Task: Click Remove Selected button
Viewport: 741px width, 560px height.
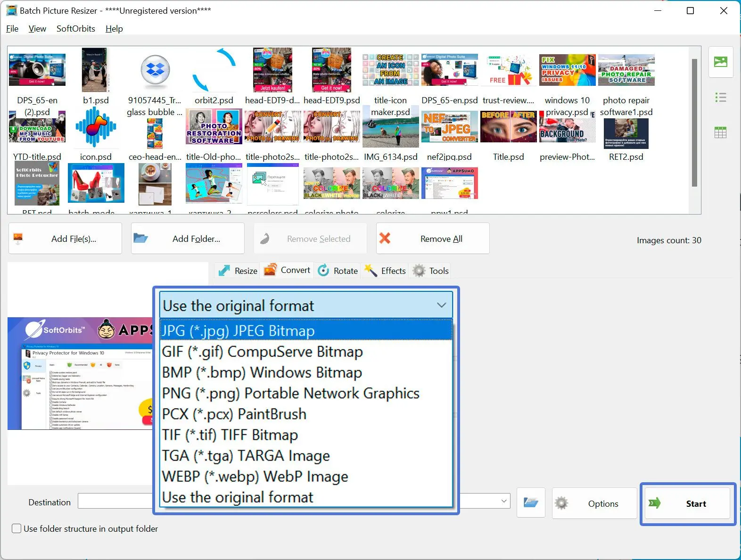Action: (x=310, y=239)
